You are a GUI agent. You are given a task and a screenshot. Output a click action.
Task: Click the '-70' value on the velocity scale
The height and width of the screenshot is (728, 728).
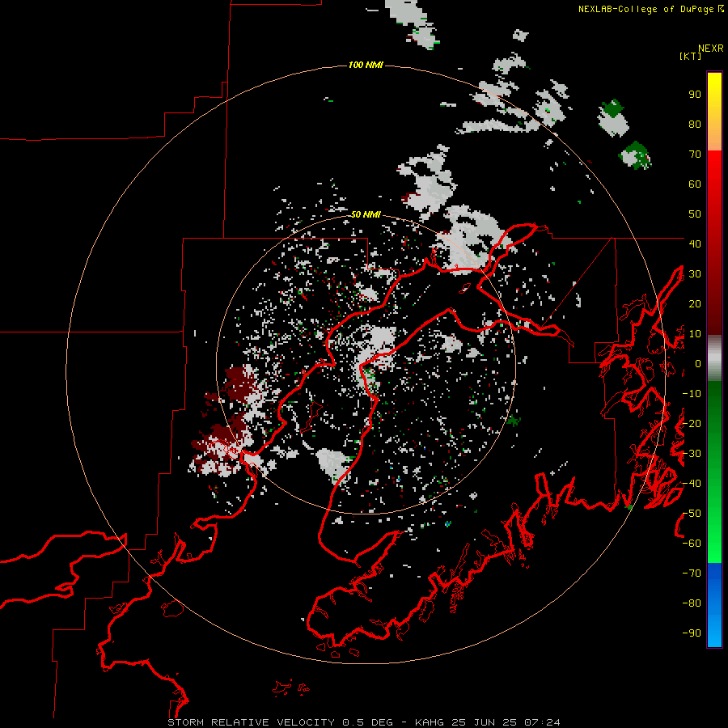[692, 574]
